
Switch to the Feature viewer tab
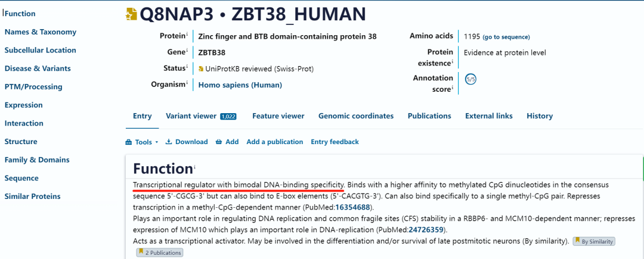[x=278, y=116]
